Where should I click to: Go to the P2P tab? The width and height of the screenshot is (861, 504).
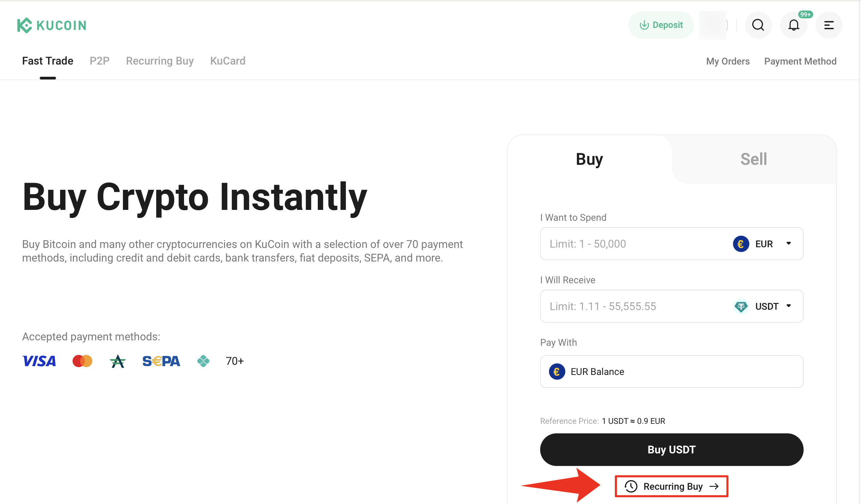tap(99, 61)
